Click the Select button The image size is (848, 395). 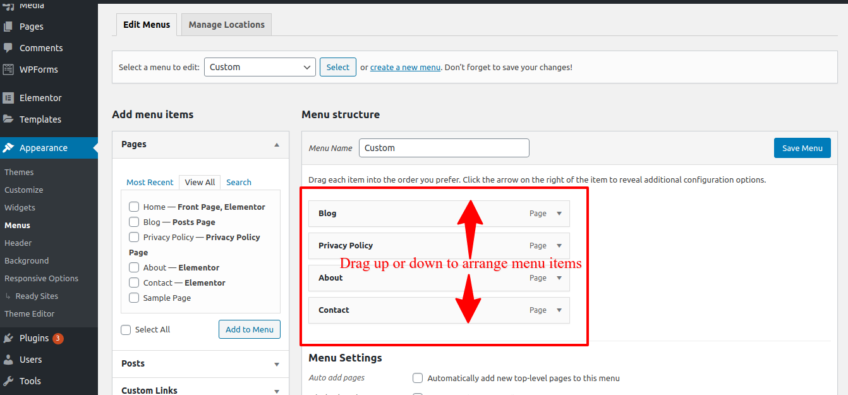click(x=338, y=67)
